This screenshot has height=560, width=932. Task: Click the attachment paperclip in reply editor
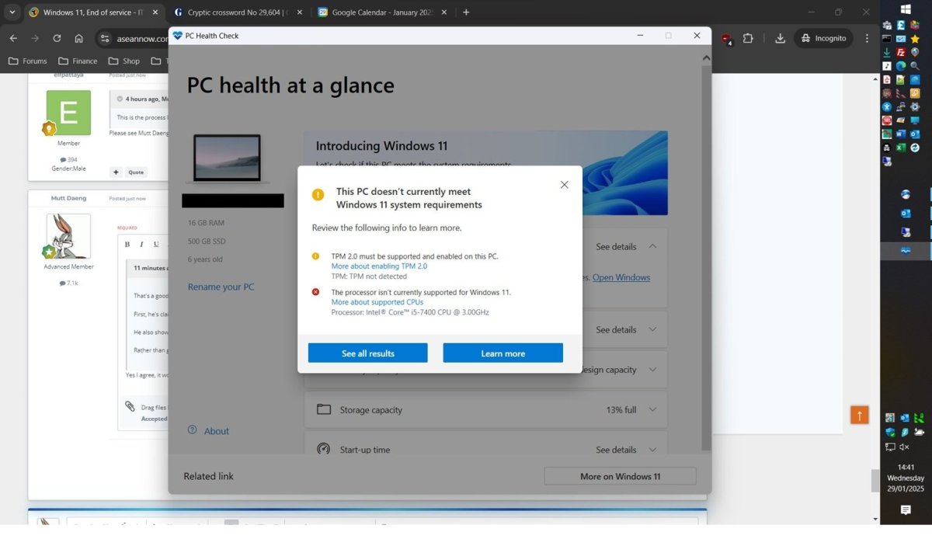click(x=130, y=406)
